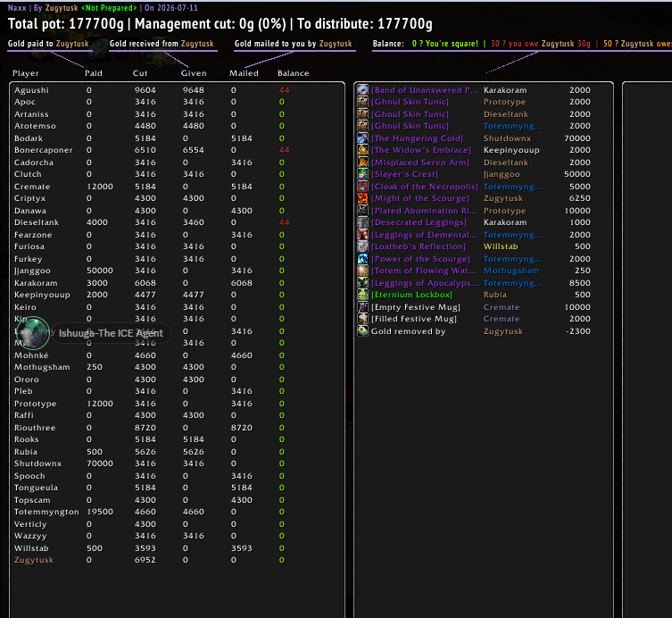Select the Totemmyngton player name
The width and height of the screenshot is (672, 618).
click(x=46, y=512)
